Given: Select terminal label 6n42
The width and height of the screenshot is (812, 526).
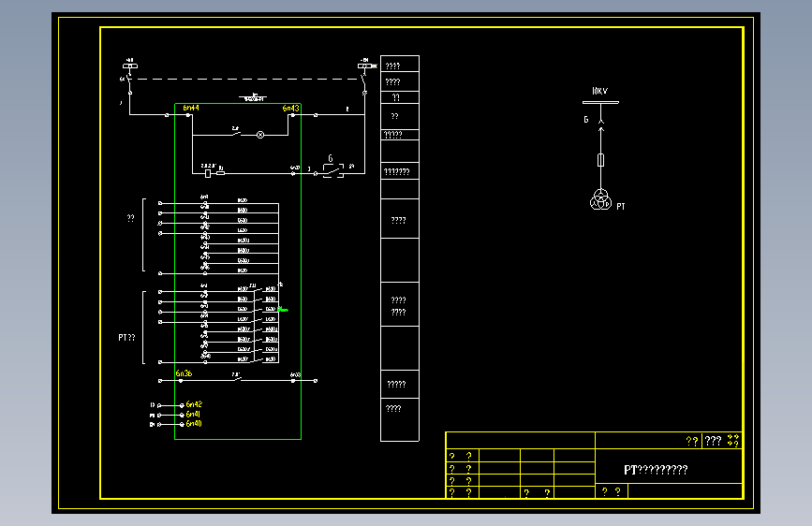Looking at the screenshot, I should (194, 404).
